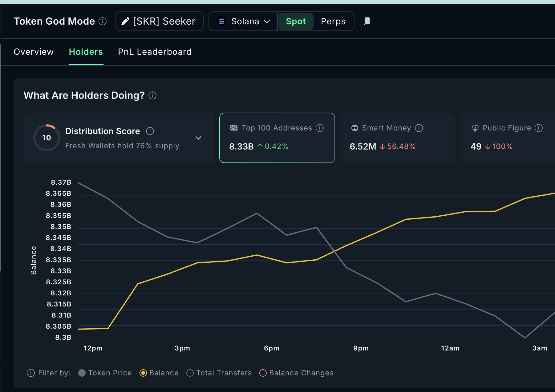Open the Solana chain dropdown
The image size is (555, 392).
tap(243, 21)
